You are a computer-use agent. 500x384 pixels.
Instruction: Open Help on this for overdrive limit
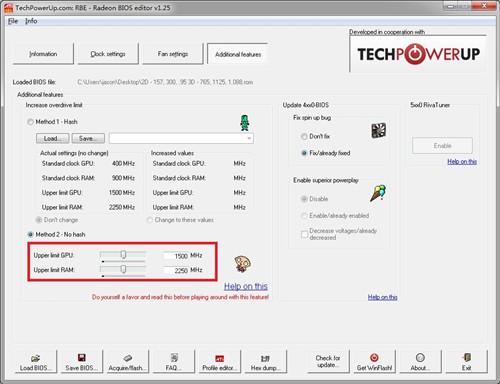[x=246, y=286]
